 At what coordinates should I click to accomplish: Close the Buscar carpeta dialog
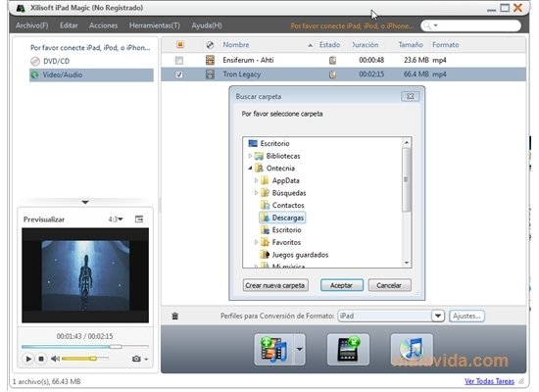click(x=410, y=97)
